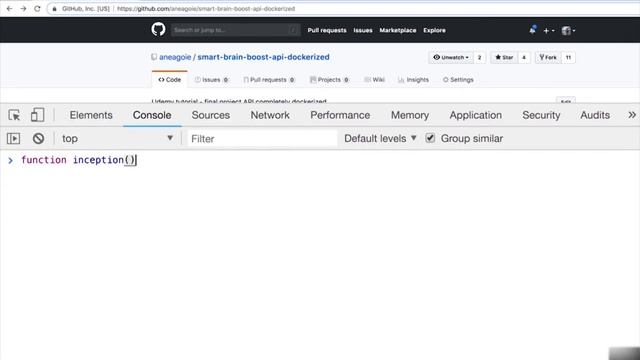Viewport: 640px width, 360px height.
Task: Go back with the browser back arrow
Action: point(9,9)
